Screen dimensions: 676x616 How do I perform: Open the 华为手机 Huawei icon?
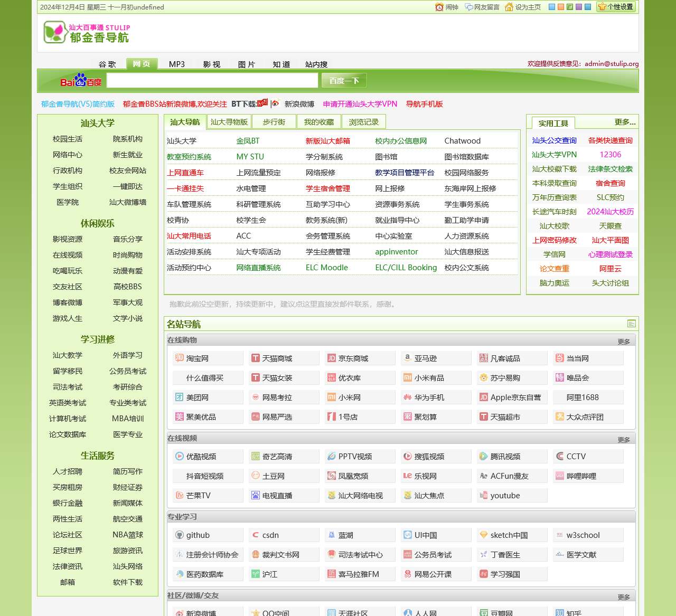(x=408, y=397)
